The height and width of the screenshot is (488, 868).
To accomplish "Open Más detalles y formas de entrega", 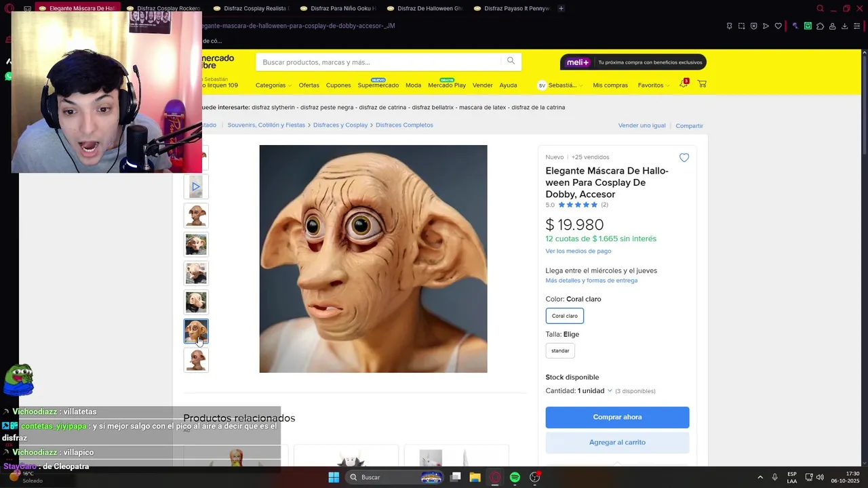I will pos(591,281).
